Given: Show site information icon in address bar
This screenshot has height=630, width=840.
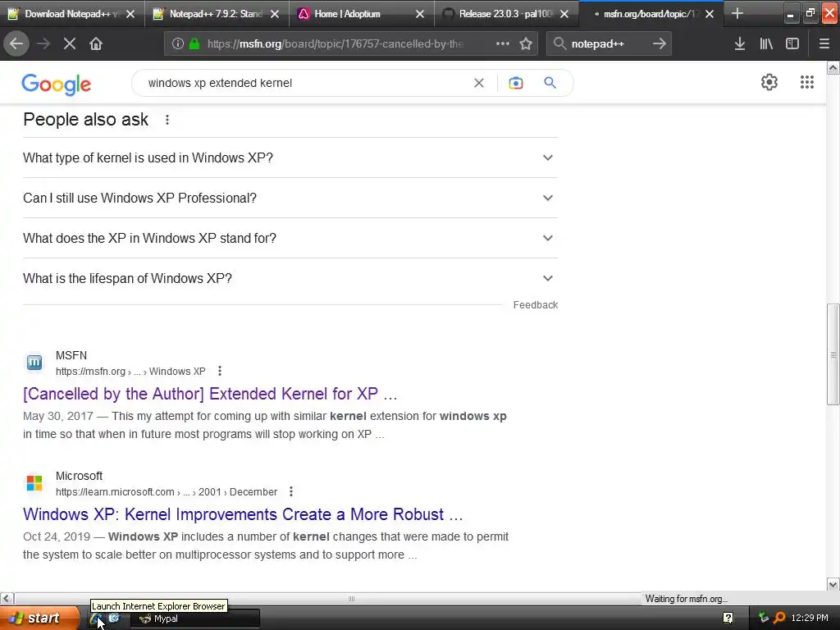Looking at the screenshot, I should tap(178, 44).
